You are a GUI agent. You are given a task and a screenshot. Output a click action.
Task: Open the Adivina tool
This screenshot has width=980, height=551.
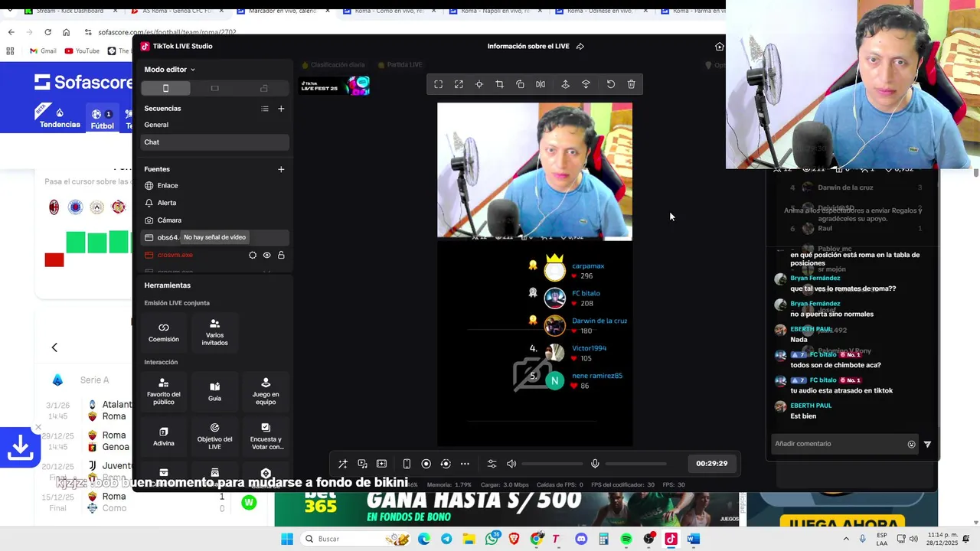tap(164, 436)
